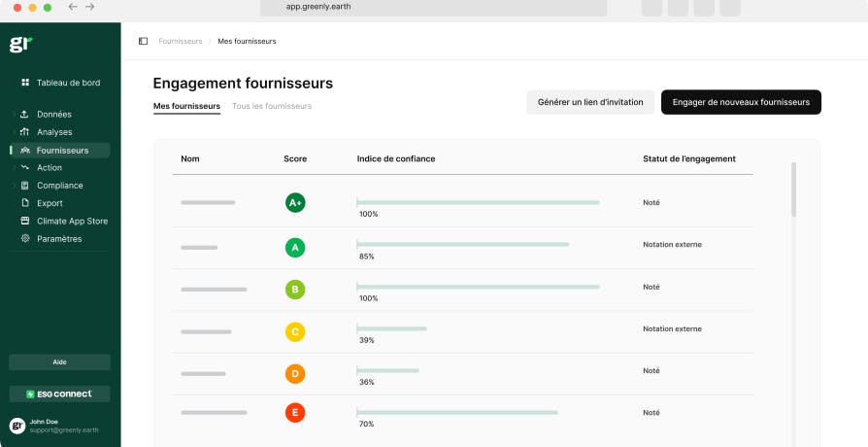868x447 pixels.
Task: Click the Paramètres gear icon
Action: click(25, 239)
